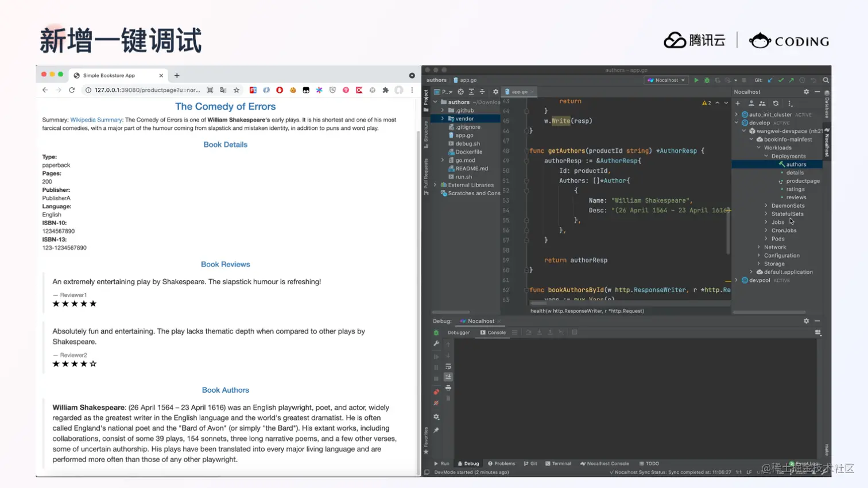The width and height of the screenshot is (868, 488).
Task: Click the Git update project arrow icon
Action: pyautogui.click(x=770, y=80)
